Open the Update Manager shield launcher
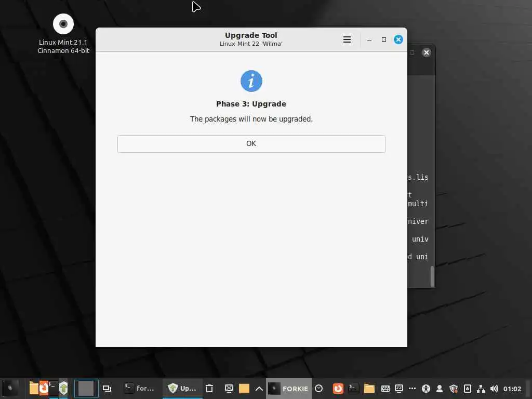The width and height of the screenshot is (532, 399). point(63,389)
